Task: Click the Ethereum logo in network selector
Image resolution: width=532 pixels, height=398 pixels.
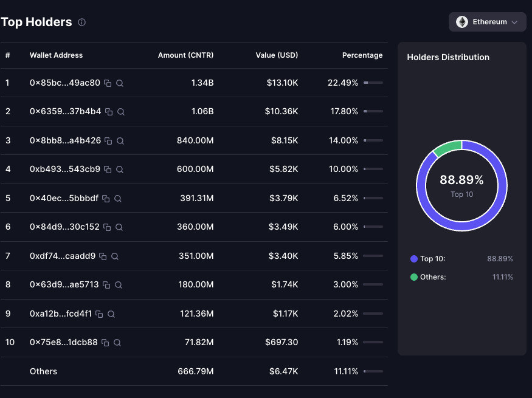Action: 462,22
